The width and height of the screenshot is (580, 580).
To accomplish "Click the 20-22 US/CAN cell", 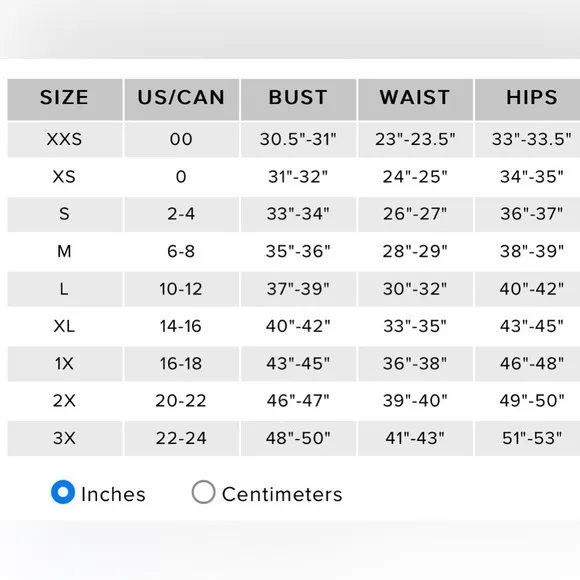I will [x=181, y=401].
